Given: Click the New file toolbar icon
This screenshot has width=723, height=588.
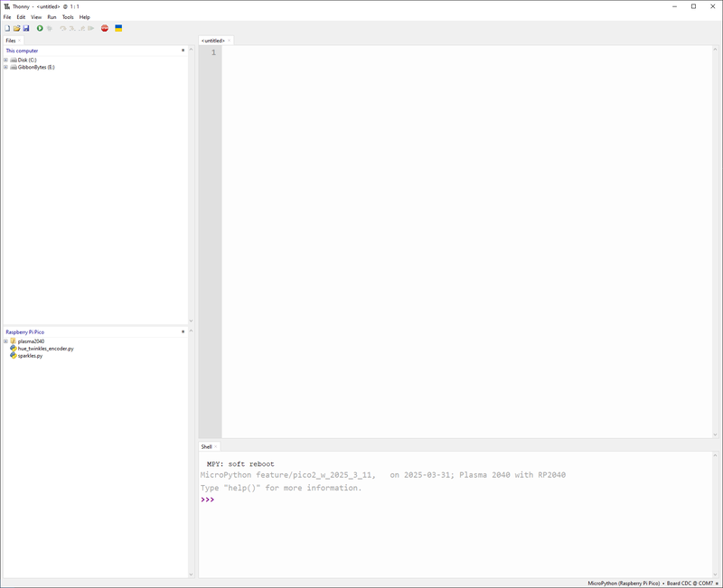Looking at the screenshot, I should pyautogui.click(x=7, y=28).
